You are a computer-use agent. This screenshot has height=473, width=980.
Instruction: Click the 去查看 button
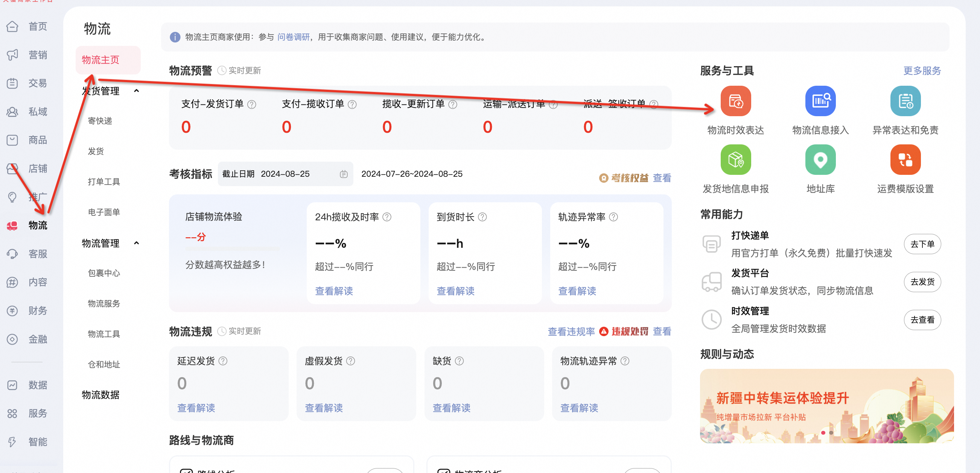click(x=922, y=320)
